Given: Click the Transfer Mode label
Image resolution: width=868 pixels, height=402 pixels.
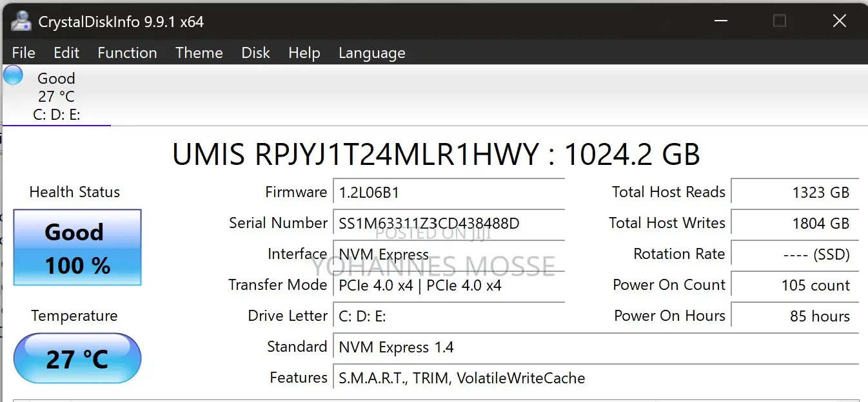Looking at the screenshot, I should [x=278, y=285].
